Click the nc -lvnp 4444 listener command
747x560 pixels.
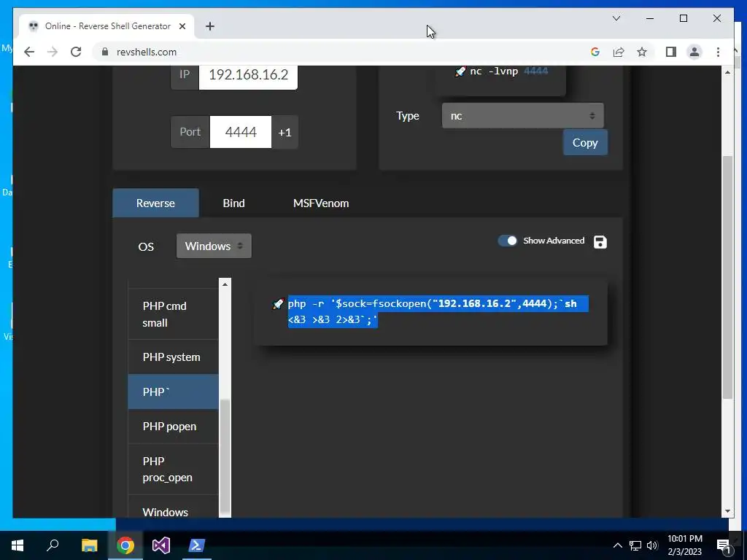click(508, 71)
